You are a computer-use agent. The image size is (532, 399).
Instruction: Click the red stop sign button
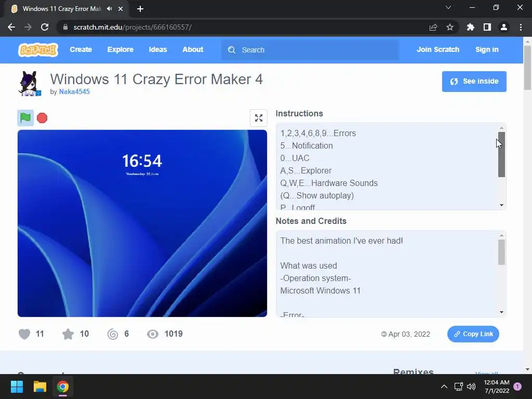[x=42, y=118]
